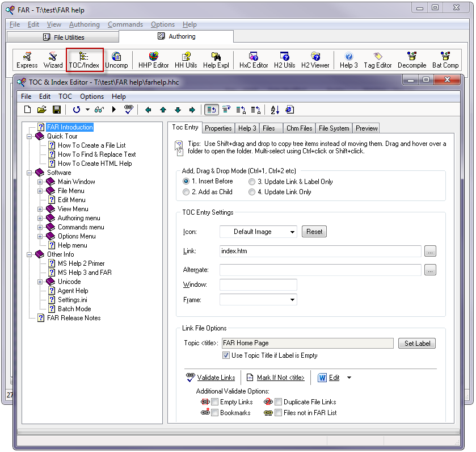Open the H2 Viewer tool

point(315,60)
